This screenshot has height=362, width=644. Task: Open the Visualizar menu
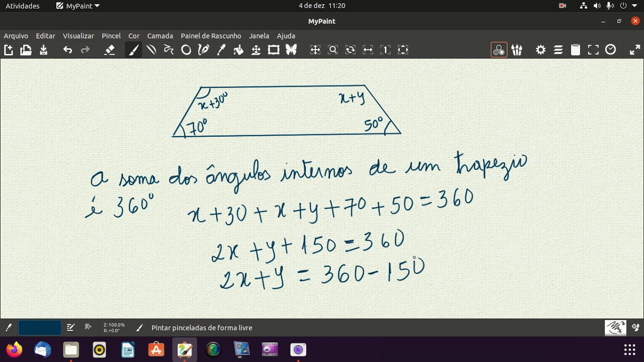(78, 36)
